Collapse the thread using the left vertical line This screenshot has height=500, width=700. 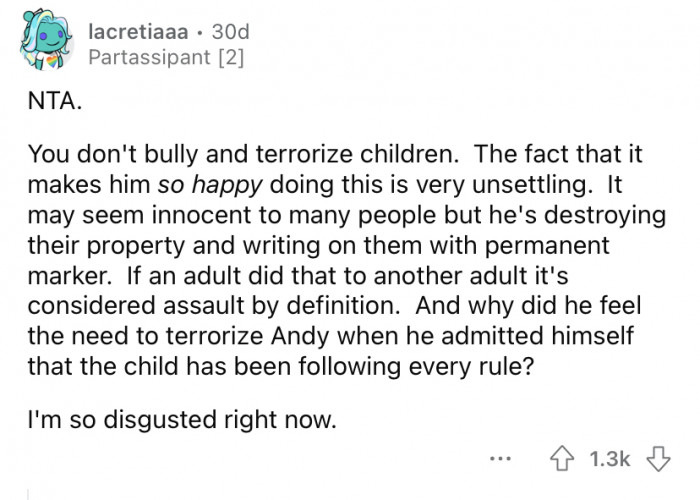pyautogui.click(x=29, y=494)
